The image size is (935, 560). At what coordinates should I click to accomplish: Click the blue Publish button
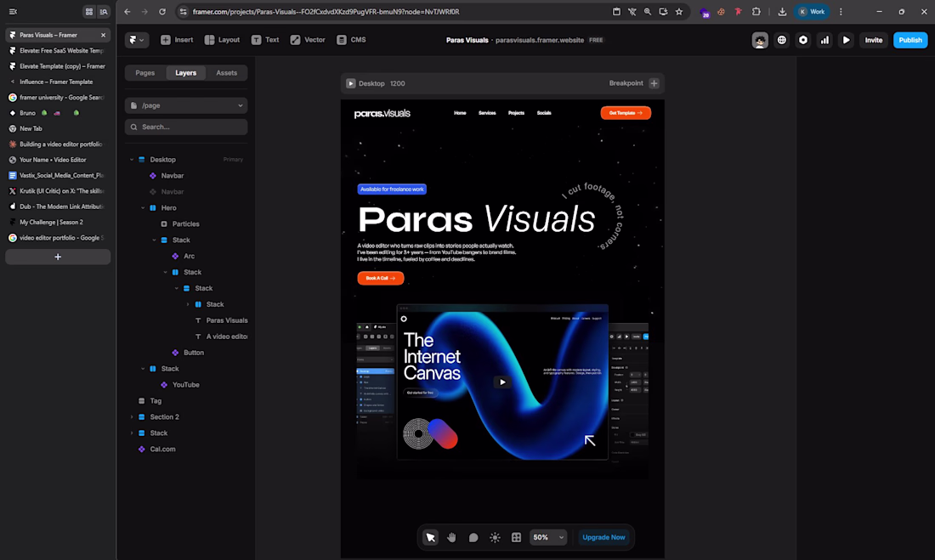click(x=910, y=40)
